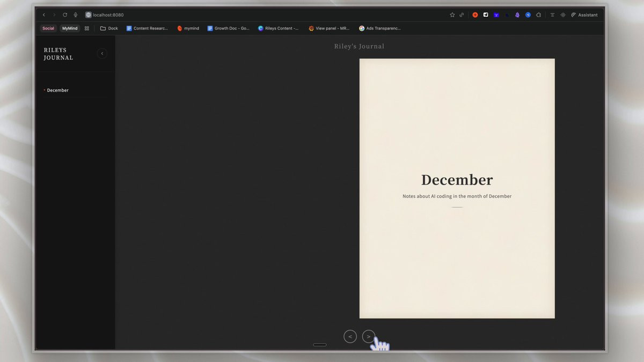Viewport: 644px width, 362px height.
Task: Open the blue circular extension icon
Action: point(528,15)
